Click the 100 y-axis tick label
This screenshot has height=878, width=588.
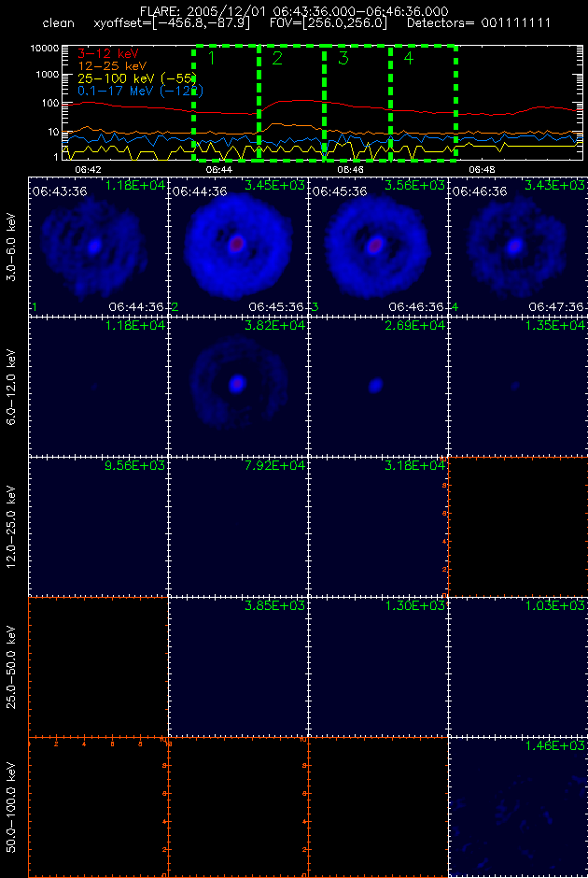51,104
